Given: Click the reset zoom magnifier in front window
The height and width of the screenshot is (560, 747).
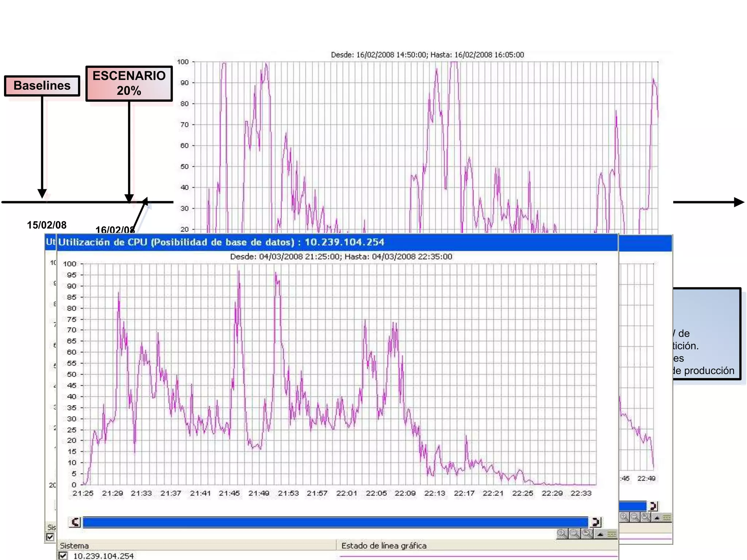Looking at the screenshot, I should point(587,534).
